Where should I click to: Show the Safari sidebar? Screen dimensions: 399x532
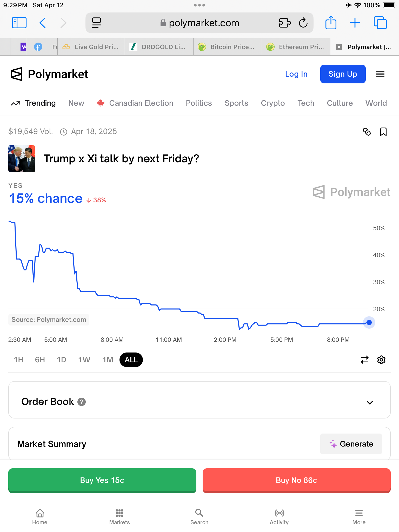pos(19,23)
